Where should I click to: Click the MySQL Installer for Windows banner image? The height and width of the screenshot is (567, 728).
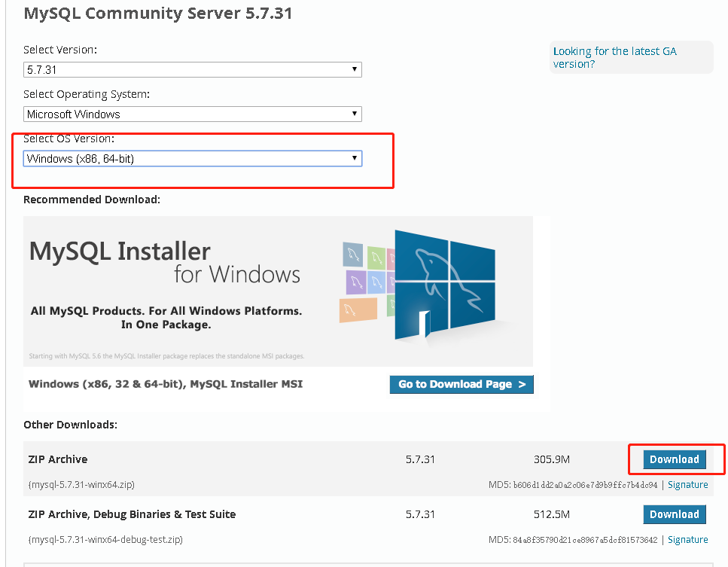coord(278,291)
